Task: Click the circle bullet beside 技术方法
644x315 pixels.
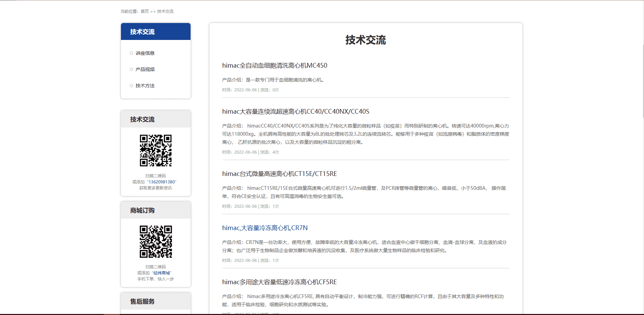Action: [x=131, y=86]
